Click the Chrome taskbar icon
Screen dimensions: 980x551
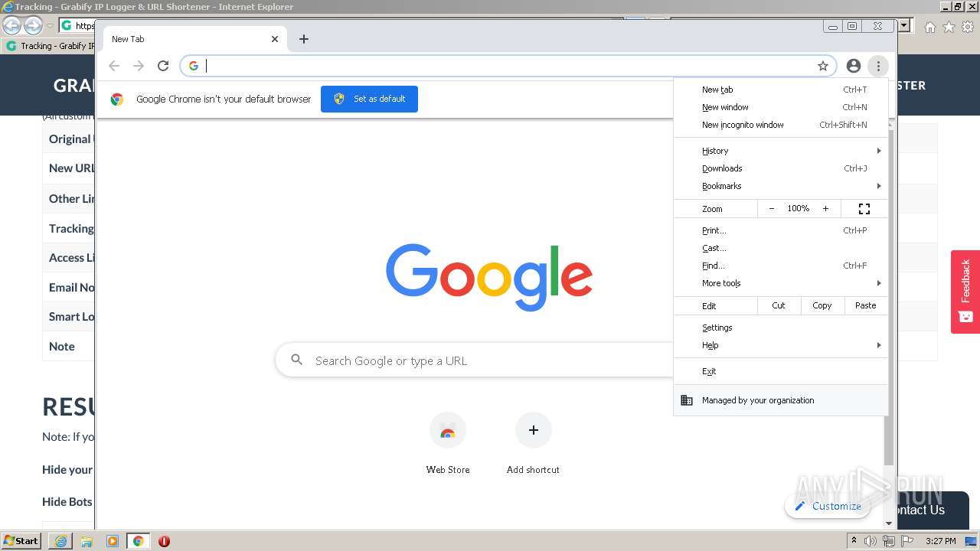139,541
